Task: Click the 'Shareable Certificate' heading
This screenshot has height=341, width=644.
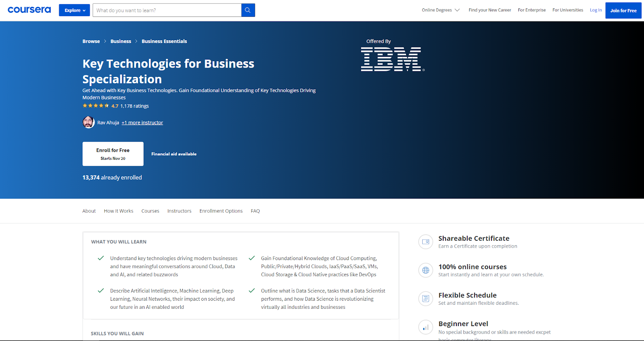Action: tap(474, 238)
